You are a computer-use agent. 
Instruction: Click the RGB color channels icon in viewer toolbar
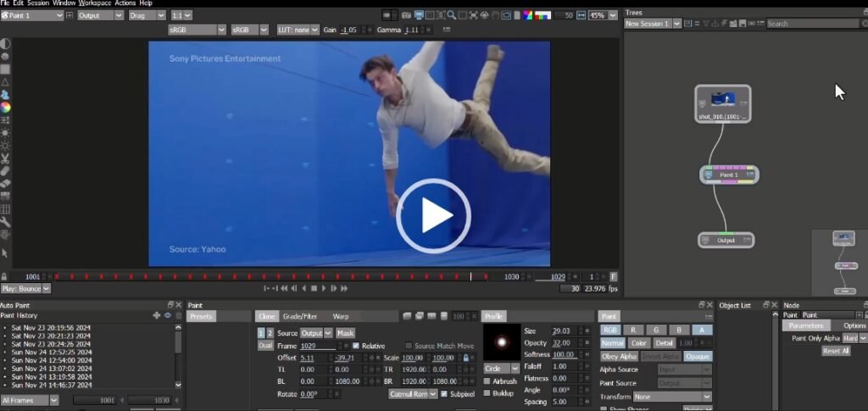527,15
